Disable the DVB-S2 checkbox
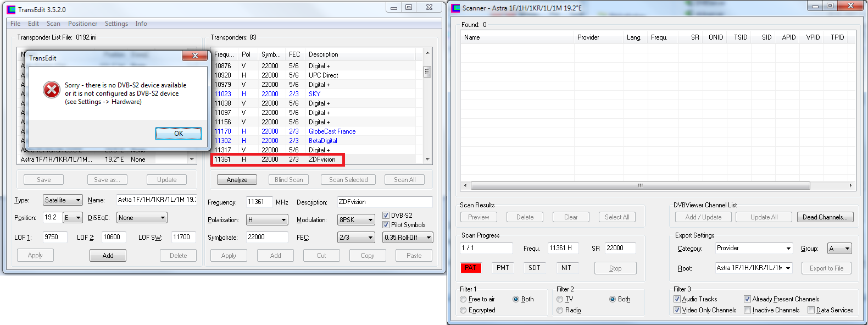Screen dimensions: 868x325 386,216
